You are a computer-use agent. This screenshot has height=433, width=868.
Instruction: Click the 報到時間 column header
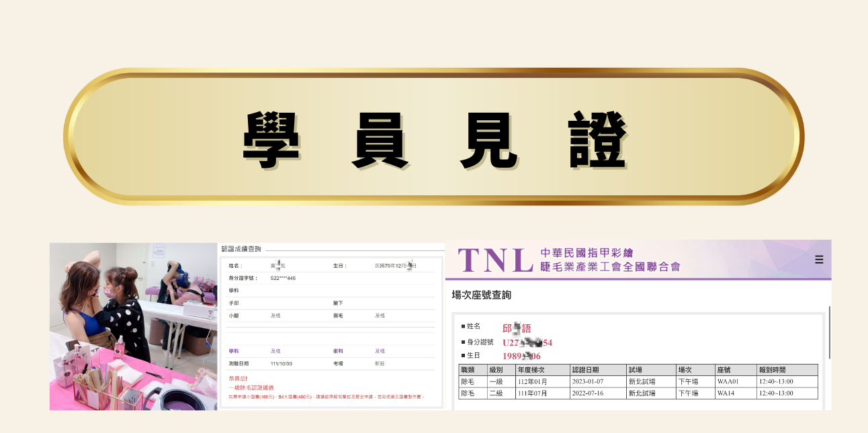(773, 370)
